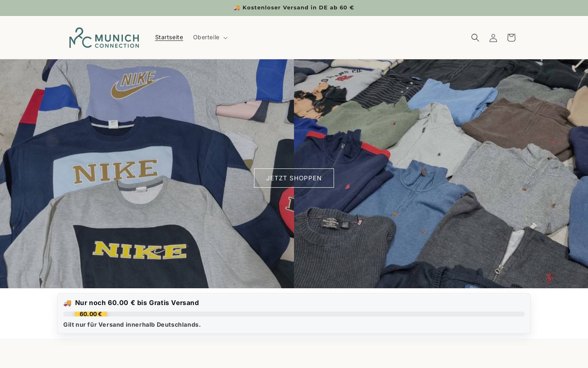Go to Startseite menu link
The height and width of the screenshot is (368, 588).
(169, 37)
